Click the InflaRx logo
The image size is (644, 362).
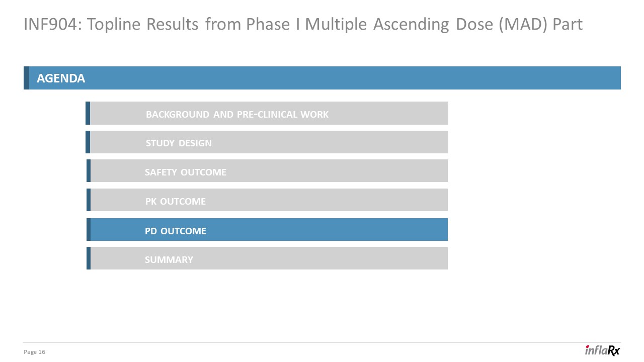pos(602,350)
